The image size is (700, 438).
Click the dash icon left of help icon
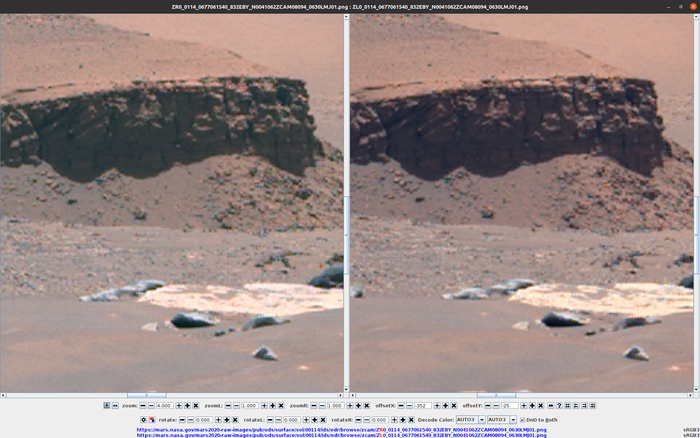(x=550, y=406)
